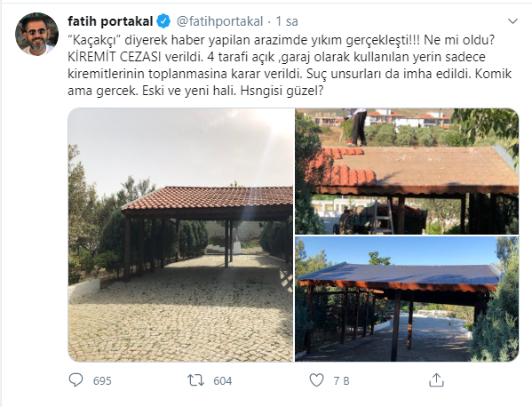Click the tweet text starting with “Kaçakçı”
This screenshot has width=532, height=407.
(290, 65)
